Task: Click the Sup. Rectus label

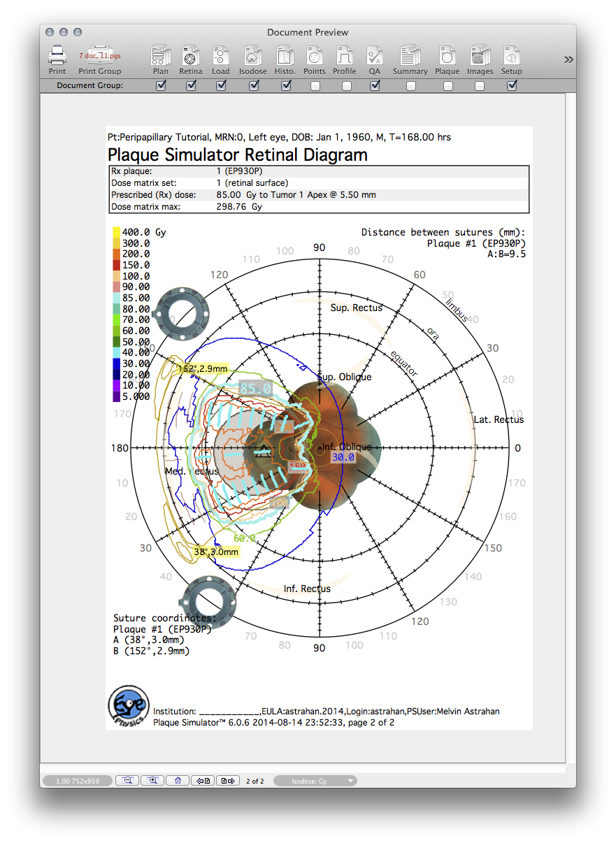Action: pyautogui.click(x=356, y=308)
